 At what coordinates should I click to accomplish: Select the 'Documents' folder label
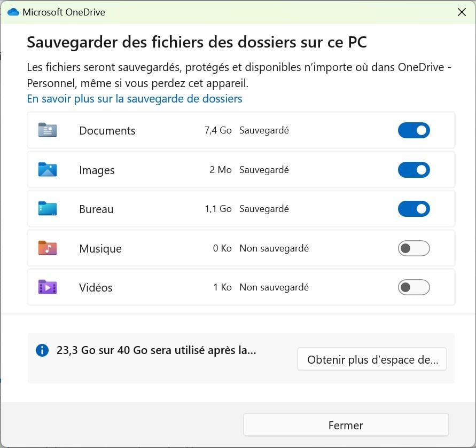click(107, 131)
